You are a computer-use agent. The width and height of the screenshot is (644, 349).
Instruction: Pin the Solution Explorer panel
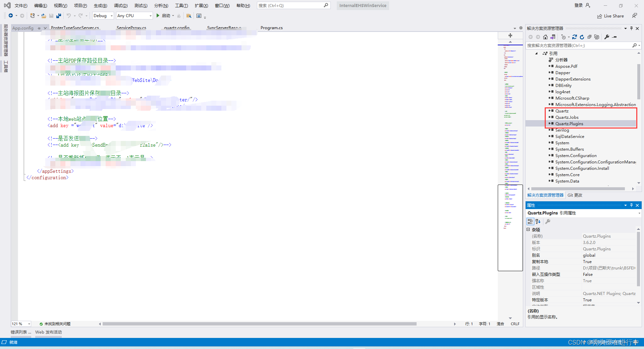(632, 29)
